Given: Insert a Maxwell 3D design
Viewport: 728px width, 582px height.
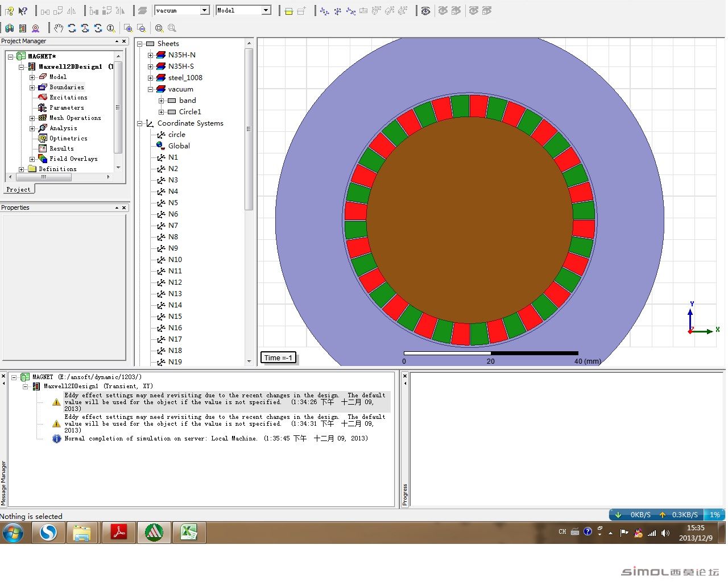Looking at the screenshot, I should pyautogui.click(x=9, y=28).
